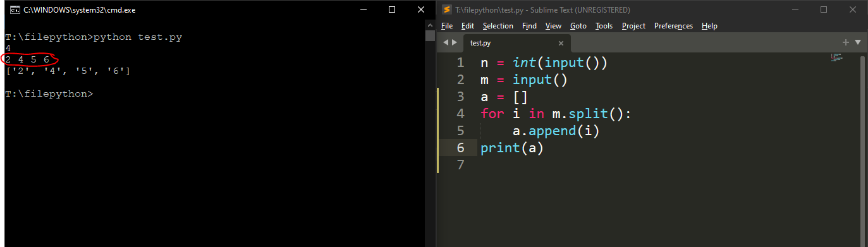Click the Sublime Text app icon in title bar
The image size is (868, 247).
pos(446,9)
